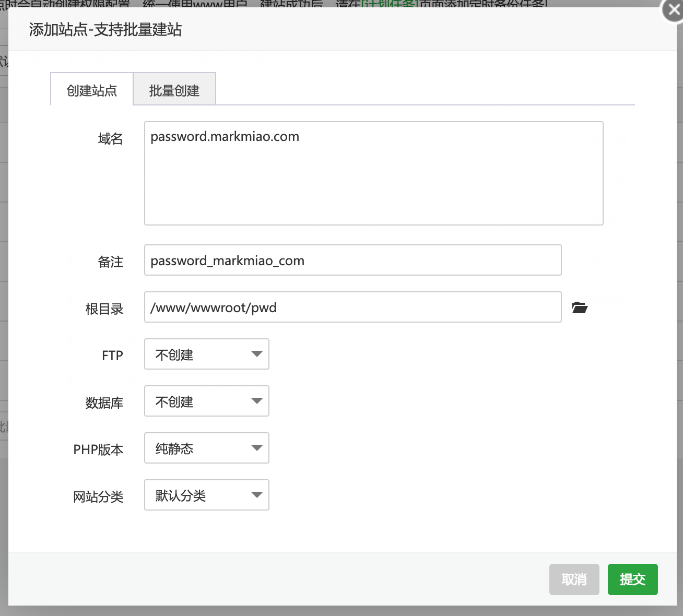Viewport: 683px width, 616px height.
Task: Click the PHP版本 field label
Action: point(98,449)
